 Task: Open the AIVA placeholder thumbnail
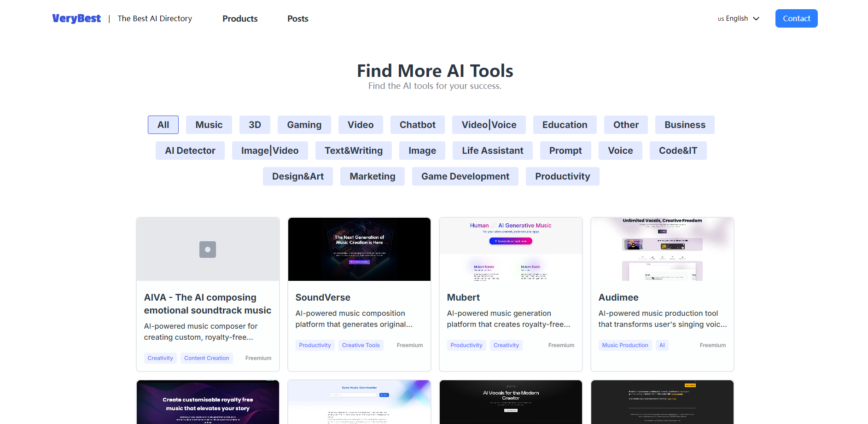click(208, 249)
